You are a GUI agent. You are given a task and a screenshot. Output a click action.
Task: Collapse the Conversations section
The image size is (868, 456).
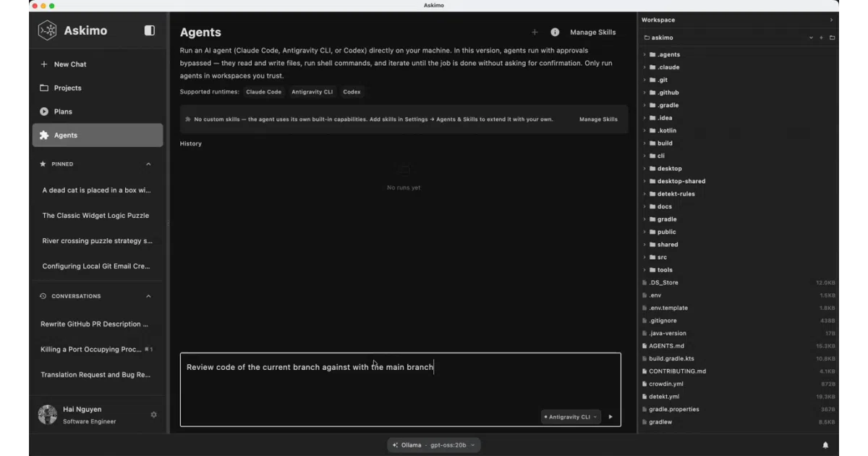148,296
